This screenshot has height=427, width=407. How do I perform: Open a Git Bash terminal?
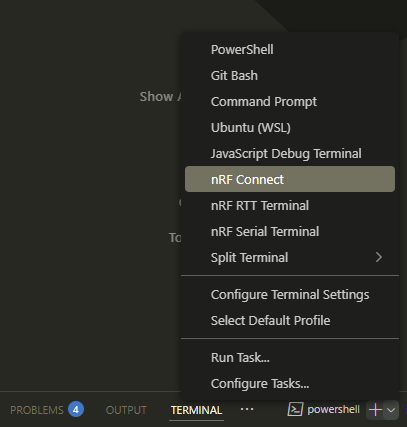click(290, 76)
